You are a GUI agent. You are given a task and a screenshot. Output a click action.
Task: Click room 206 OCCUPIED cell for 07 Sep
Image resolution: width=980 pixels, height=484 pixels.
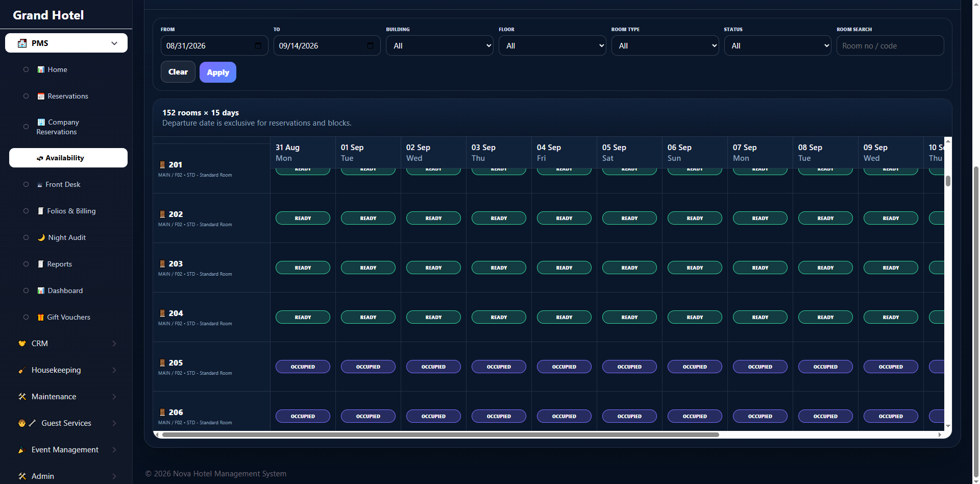click(760, 417)
